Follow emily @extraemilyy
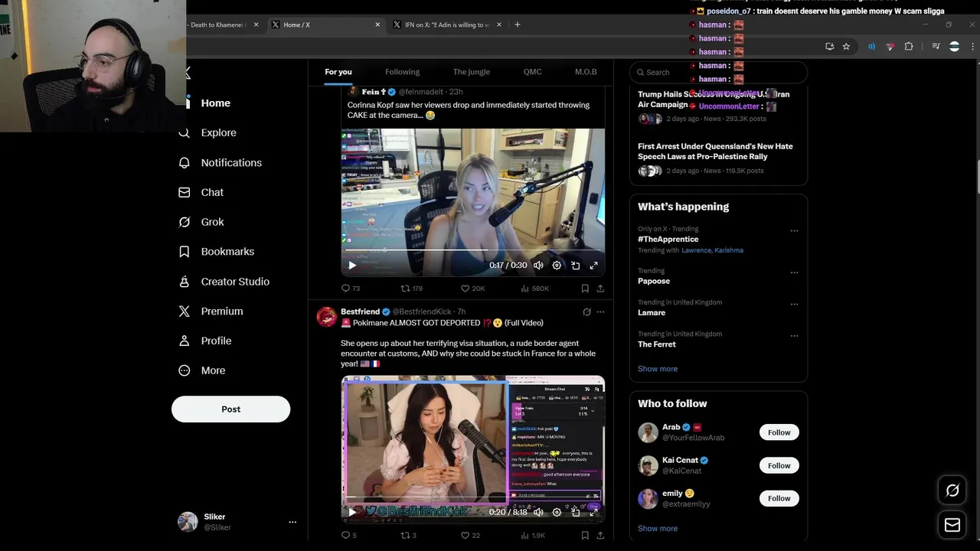Viewport: 980px width, 551px height. [779, 498]
